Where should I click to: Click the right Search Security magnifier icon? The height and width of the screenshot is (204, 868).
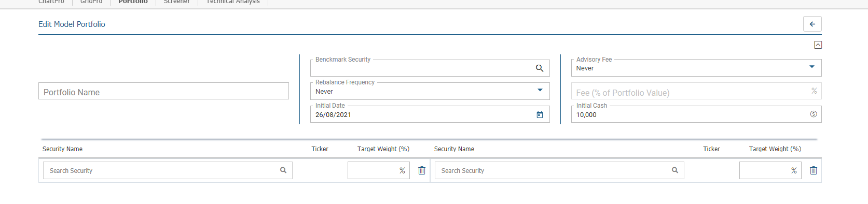675,170
